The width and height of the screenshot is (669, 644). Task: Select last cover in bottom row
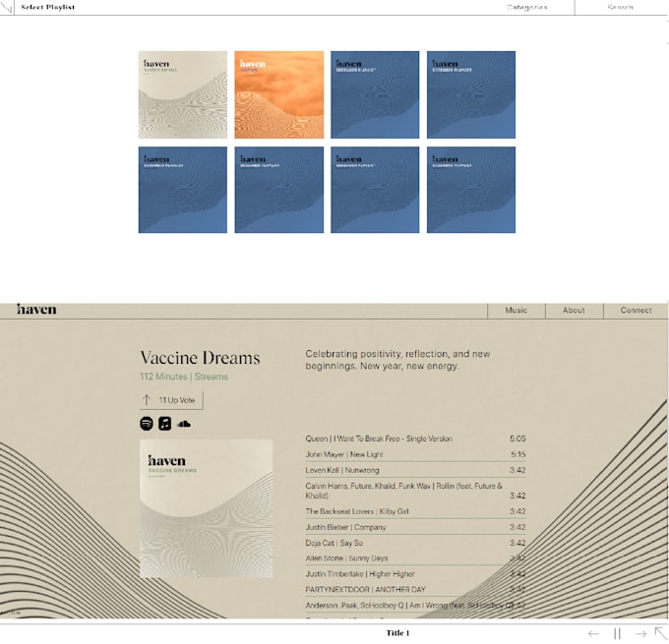(x=471, y=190)
